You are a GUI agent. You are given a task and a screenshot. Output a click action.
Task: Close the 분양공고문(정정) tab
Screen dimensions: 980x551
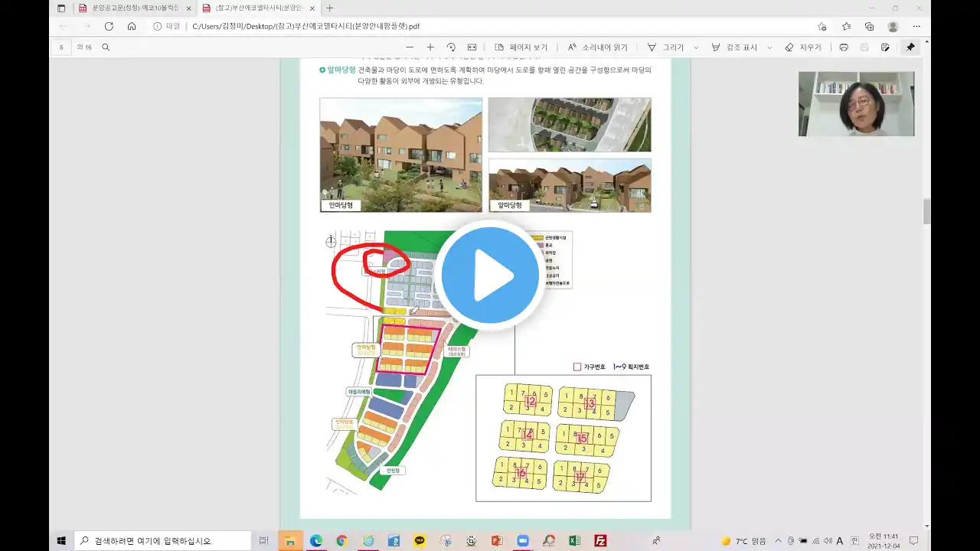[188, 8]
